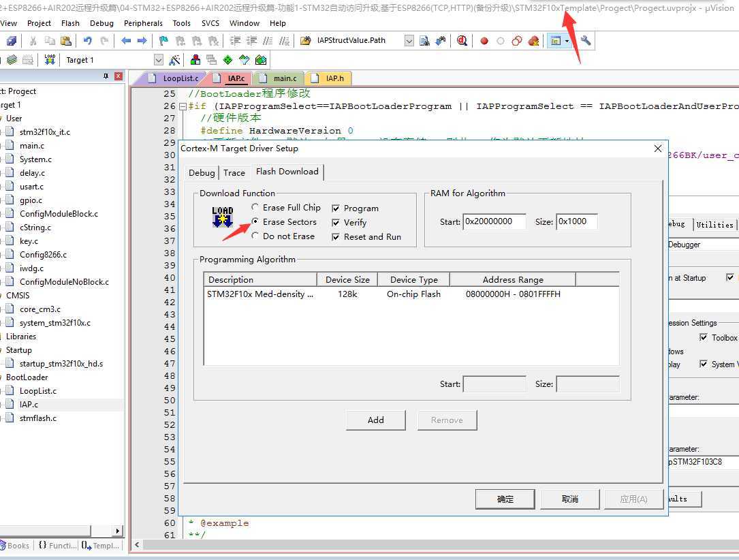This screenshot has width=739, height=560.
Task: Open the window layout dropdown arrow
Action: (x=567, y=41)
